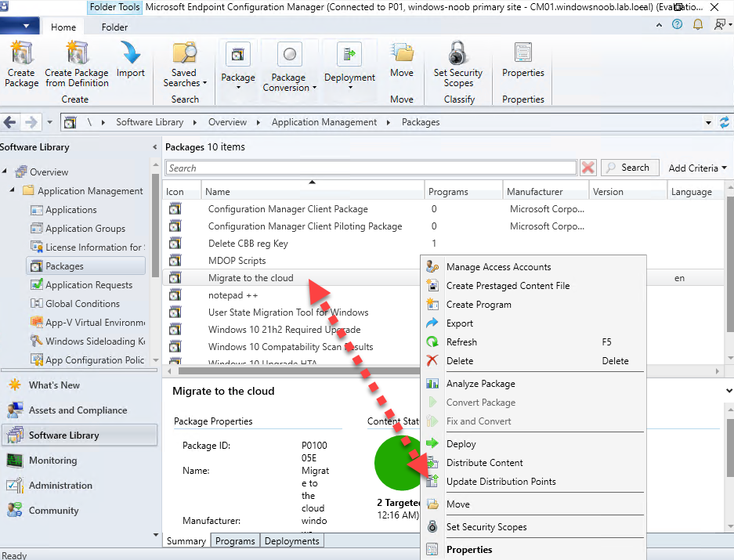
Task: Select the Delete CBB reg Key package
Action: pyautogui.click(x=248, y=244)
